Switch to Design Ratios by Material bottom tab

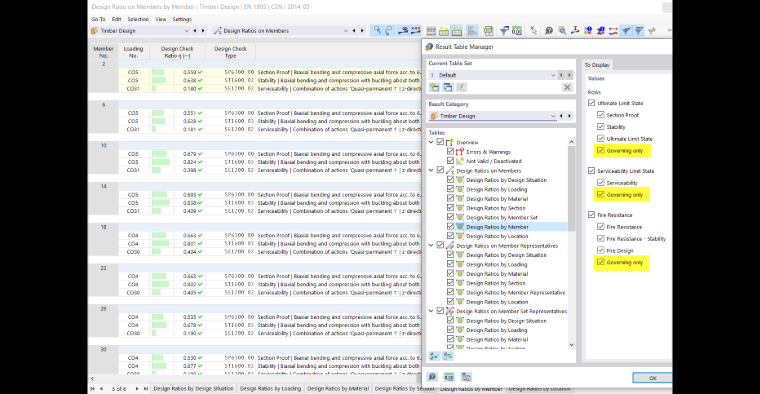tap(338, 389)
